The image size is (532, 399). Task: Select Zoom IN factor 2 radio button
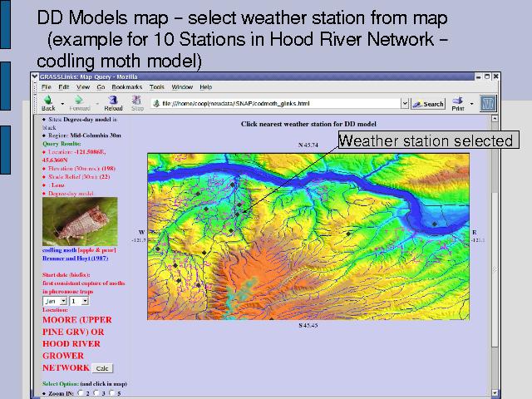(81, 393)
